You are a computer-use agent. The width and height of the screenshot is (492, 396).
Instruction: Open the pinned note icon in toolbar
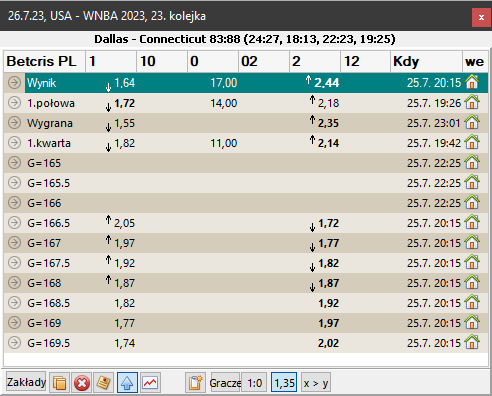104,383
